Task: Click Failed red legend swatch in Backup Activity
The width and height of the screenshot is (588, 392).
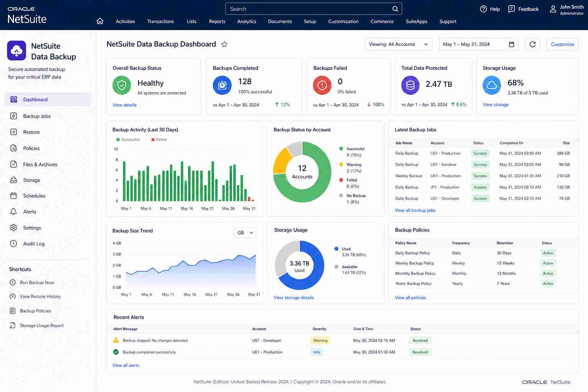Action: click(x=153, y=140)
